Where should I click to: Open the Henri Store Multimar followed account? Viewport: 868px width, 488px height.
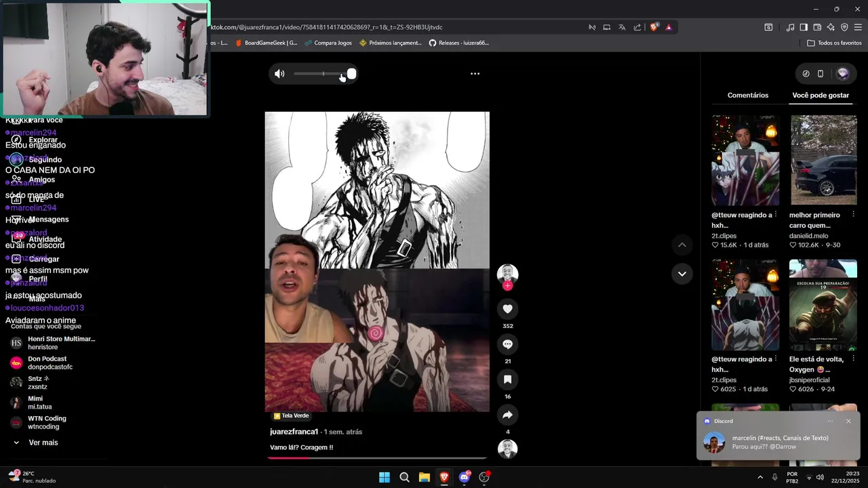(x=54, y=343)
